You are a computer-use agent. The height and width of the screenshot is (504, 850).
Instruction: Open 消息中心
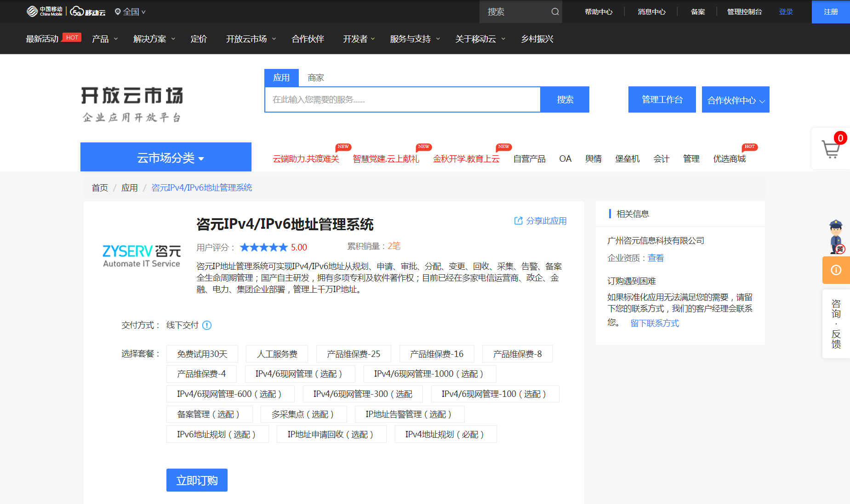click(x=651, y=12)
